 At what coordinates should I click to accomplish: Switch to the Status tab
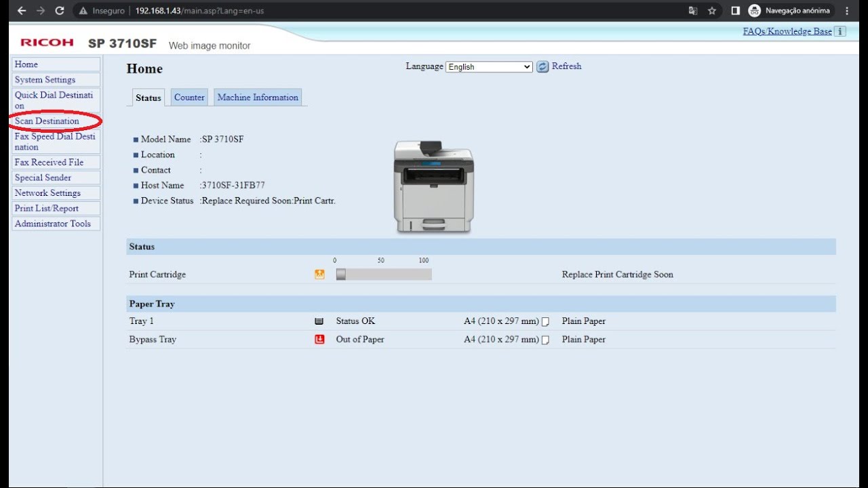[x=149, y=98]
